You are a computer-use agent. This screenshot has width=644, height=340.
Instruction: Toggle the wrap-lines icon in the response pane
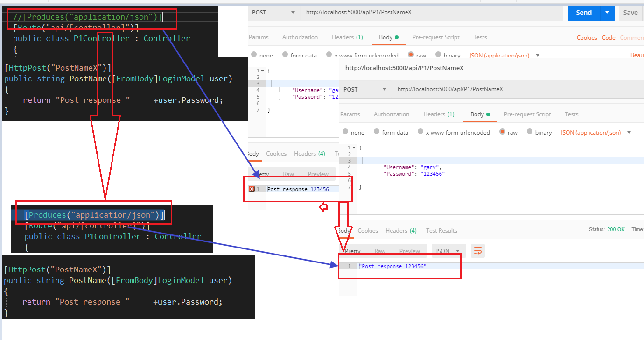[477, 251]
